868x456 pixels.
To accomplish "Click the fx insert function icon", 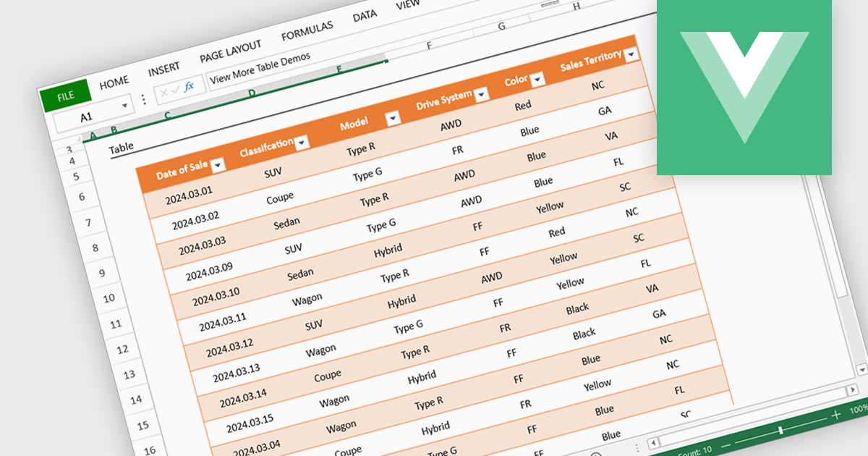I will coord(190,86).
